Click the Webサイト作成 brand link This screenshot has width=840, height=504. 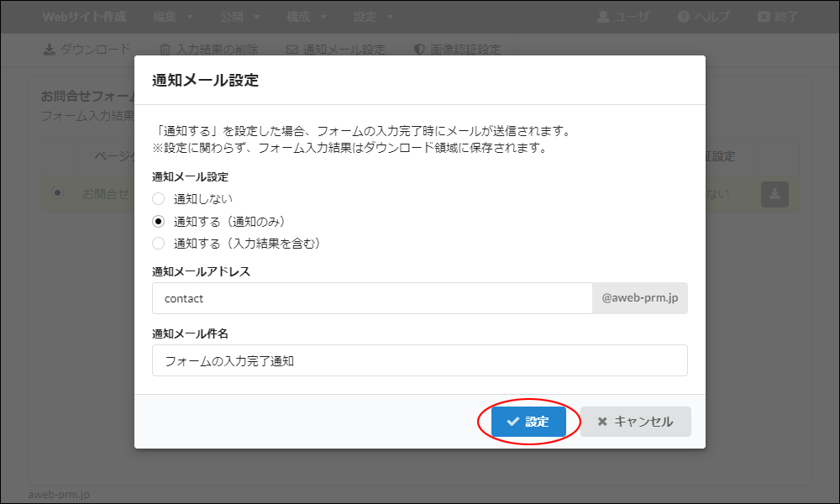pos(84,17)
